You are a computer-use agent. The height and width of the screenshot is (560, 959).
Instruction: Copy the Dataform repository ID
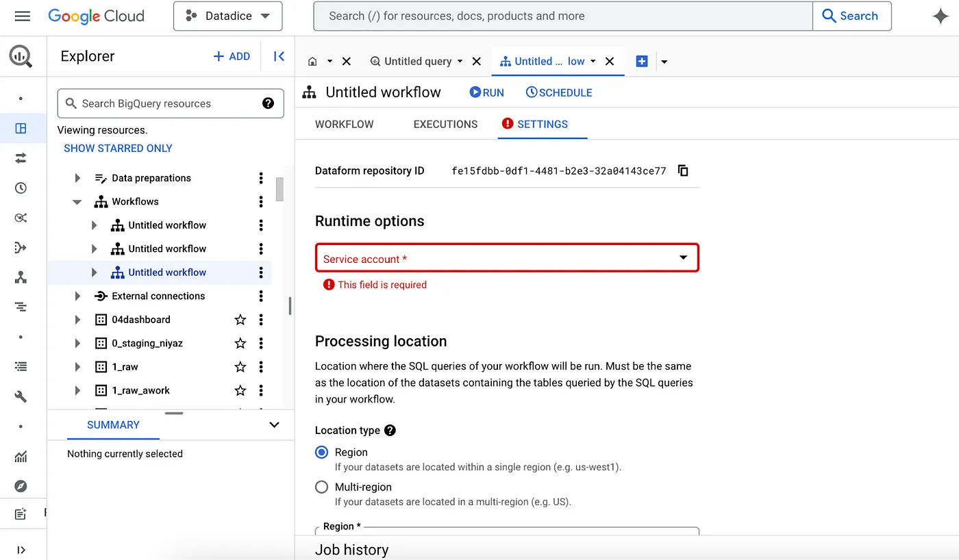(683, 170)
